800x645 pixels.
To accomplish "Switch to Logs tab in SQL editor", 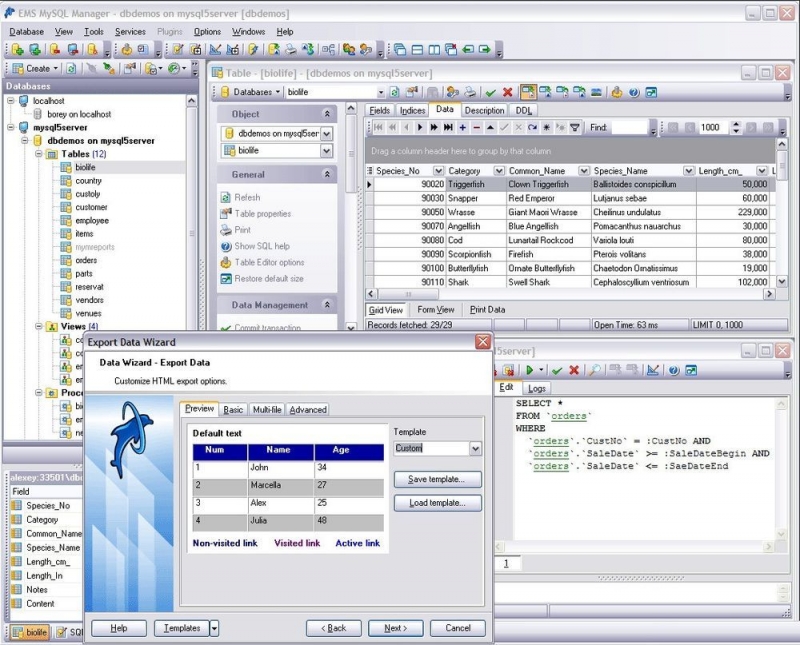I will (x=537, y=388).
